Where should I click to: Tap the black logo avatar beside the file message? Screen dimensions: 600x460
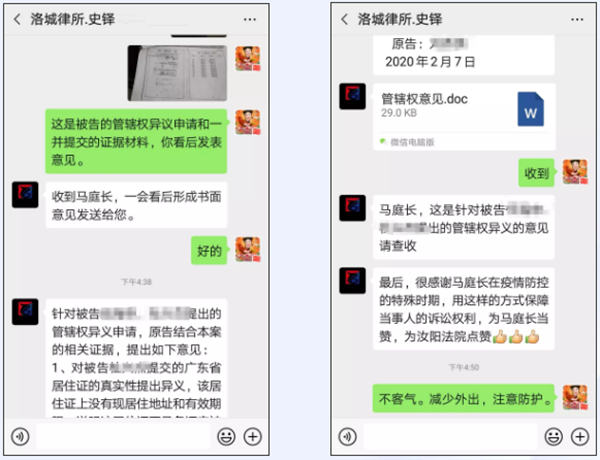tap(352, 96)
